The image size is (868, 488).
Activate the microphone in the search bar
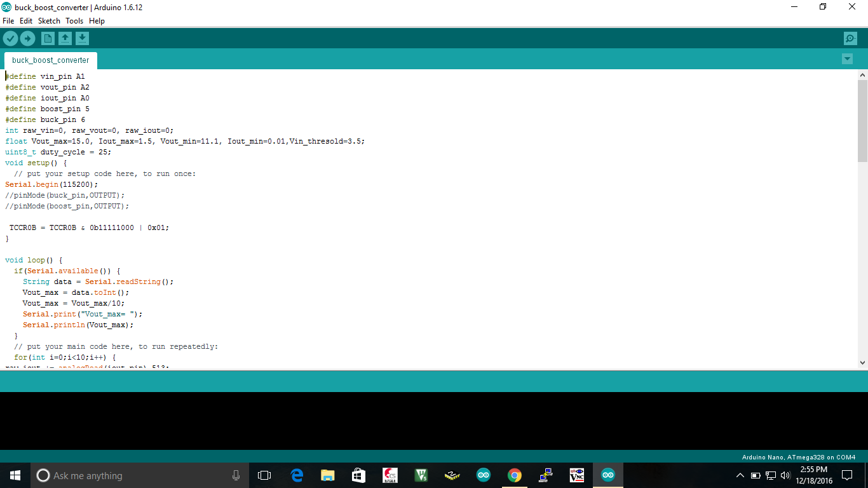pyautogui.click(x=236, y=475)
